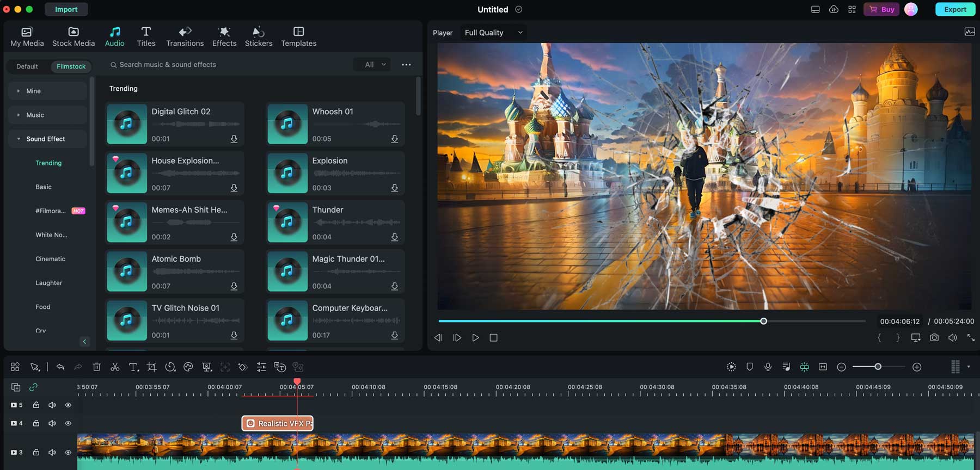Take a snapshot with the camera icon
This screenshot has height=470, width=980.
(x=934, y=338)
